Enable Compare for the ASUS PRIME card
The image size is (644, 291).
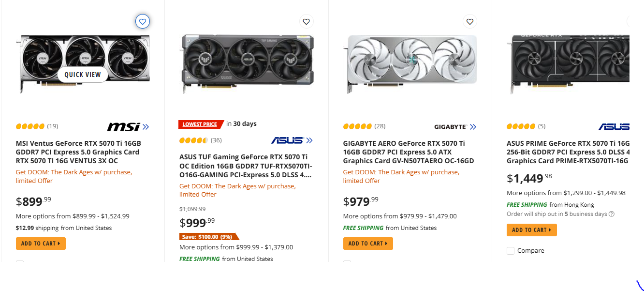[x=511, y=250]
